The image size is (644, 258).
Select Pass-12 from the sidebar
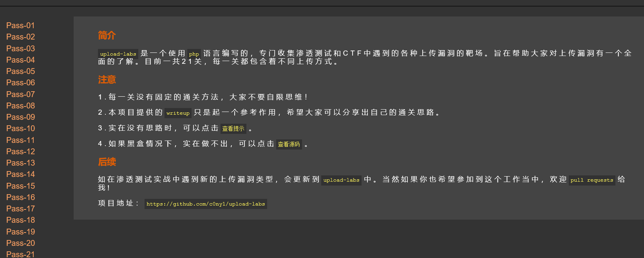pyautogui.click(x=20, y=152)
